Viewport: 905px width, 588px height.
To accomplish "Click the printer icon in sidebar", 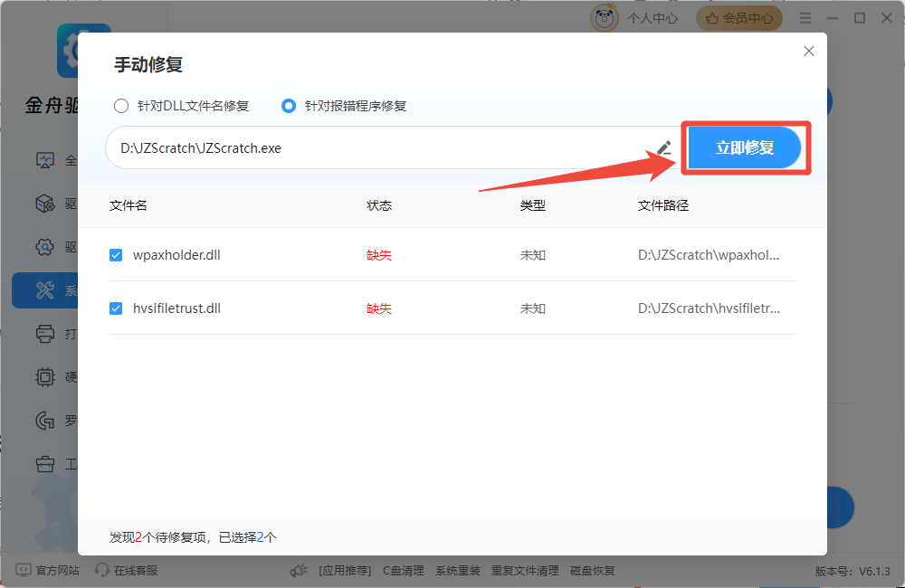I will tap(45, 334).
